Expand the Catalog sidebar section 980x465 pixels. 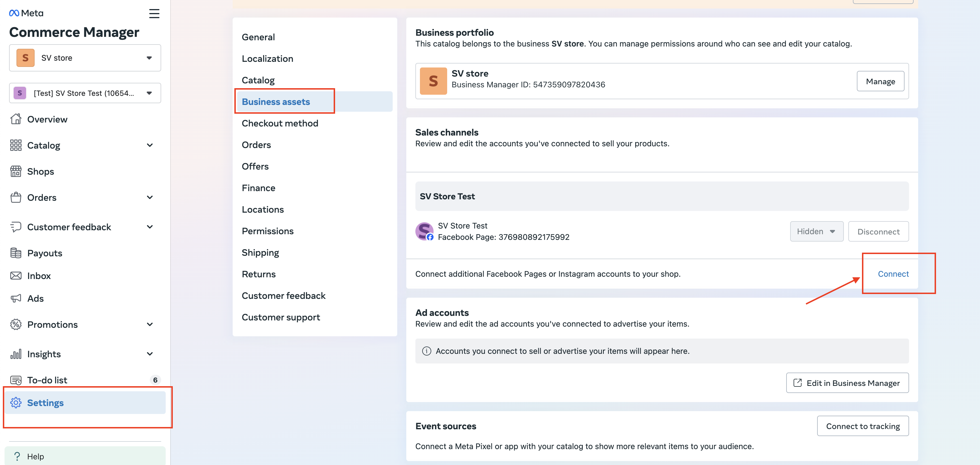tap(150, 145)
